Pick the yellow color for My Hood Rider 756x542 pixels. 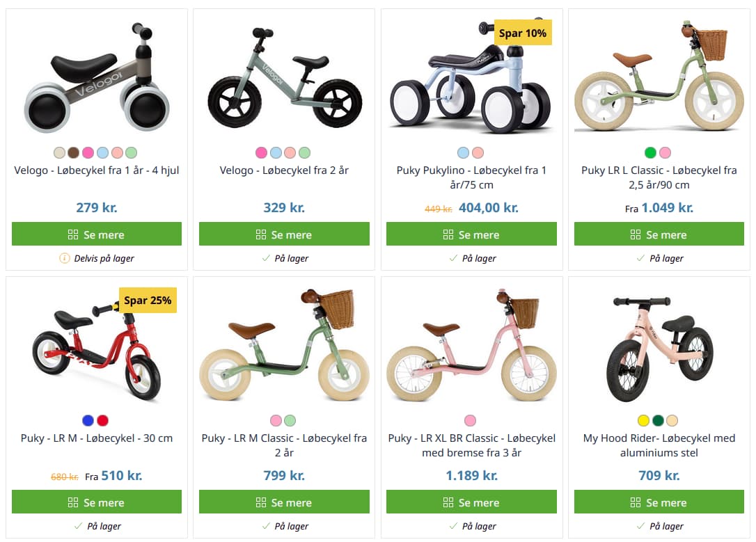pos(644,420)
